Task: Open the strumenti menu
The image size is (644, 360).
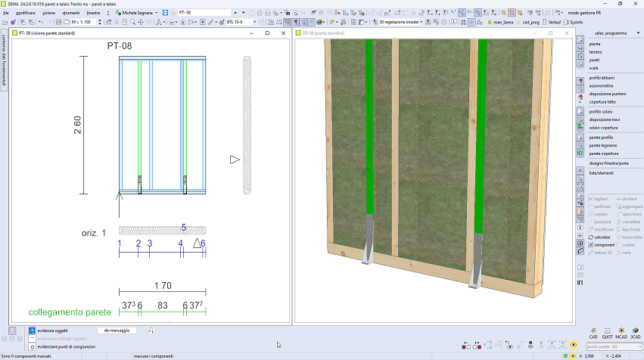Action: (x=72, y=13)
